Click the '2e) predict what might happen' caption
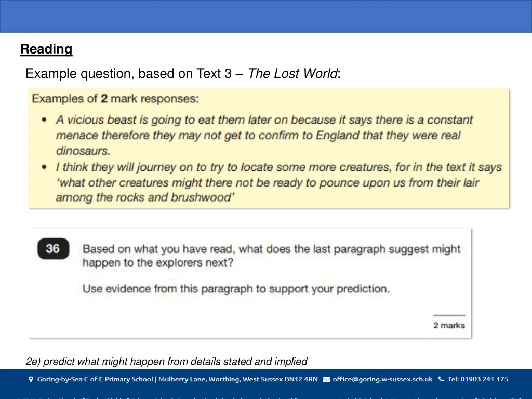Screen dimensions: 532x399 [x=166, y=362]
